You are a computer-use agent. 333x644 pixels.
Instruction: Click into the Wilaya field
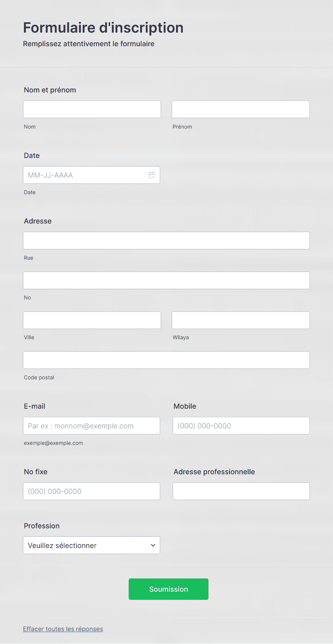pyautogui.click(x=241, y=320)
